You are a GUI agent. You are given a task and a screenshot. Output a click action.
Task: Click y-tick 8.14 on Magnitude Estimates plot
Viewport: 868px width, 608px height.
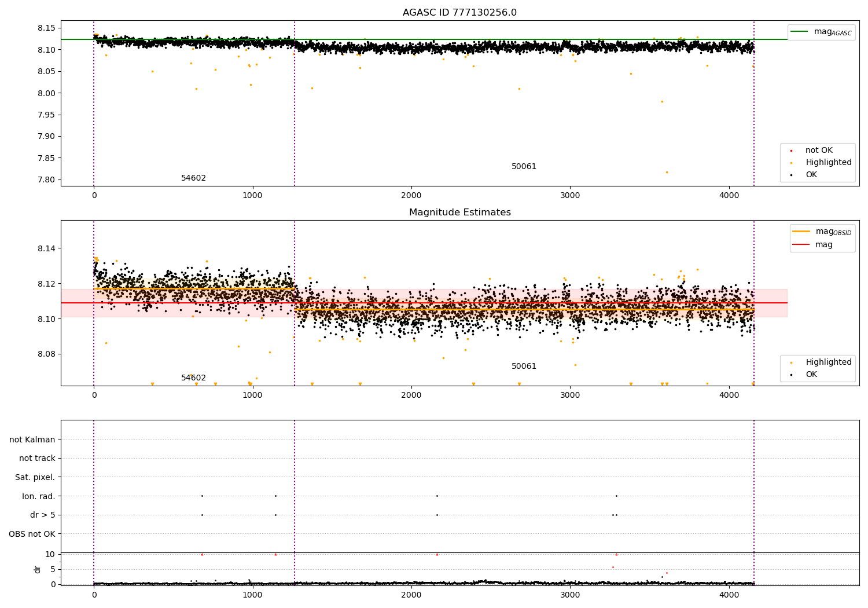46,249
